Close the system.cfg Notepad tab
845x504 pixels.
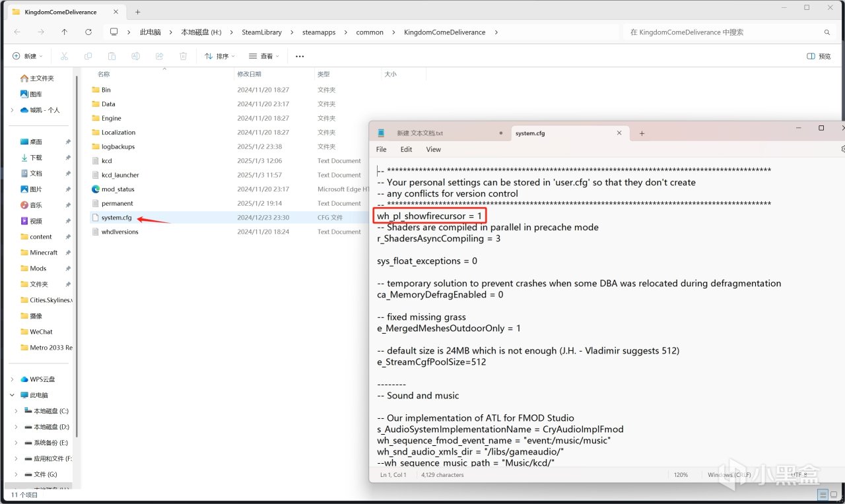[x=619, y=133]
